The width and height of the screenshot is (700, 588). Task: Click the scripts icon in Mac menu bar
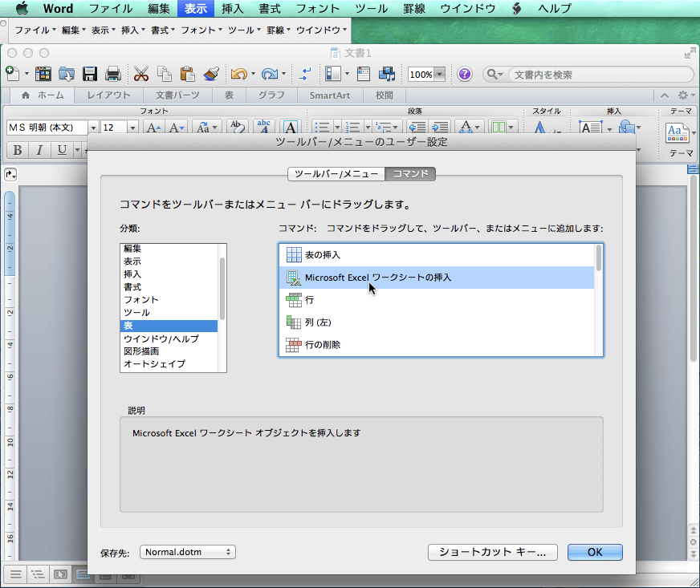(516, 9)
